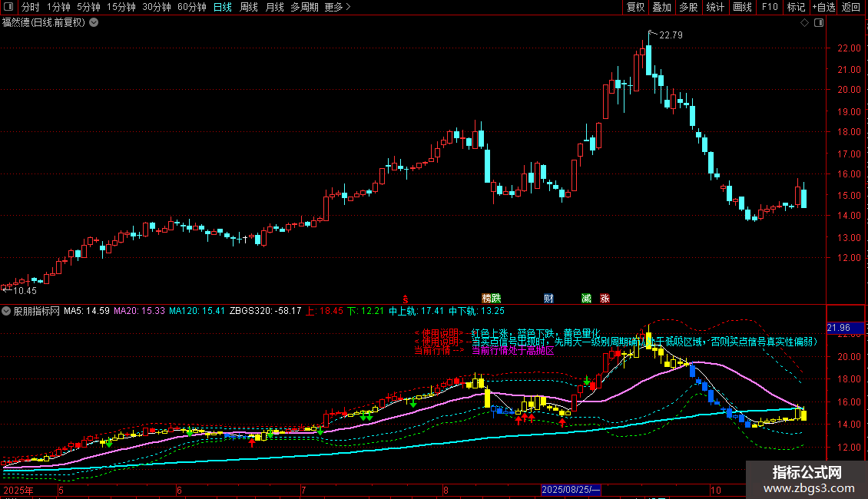Click the 涨 event marker
Screen dimensions: 868x499
pos(605,298)
